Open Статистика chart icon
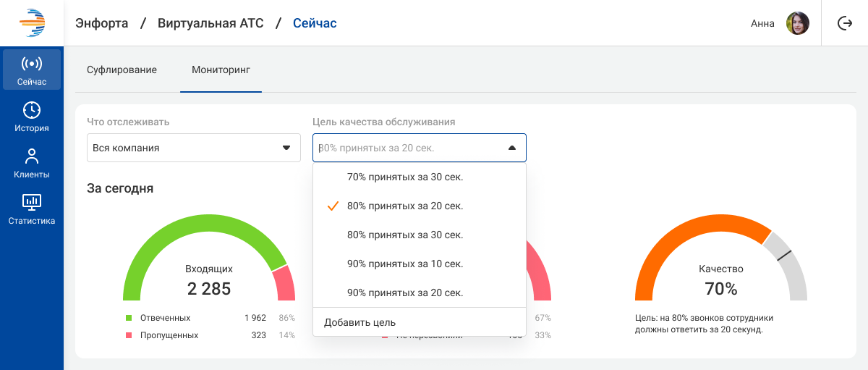868x370 pixels. 32,202
